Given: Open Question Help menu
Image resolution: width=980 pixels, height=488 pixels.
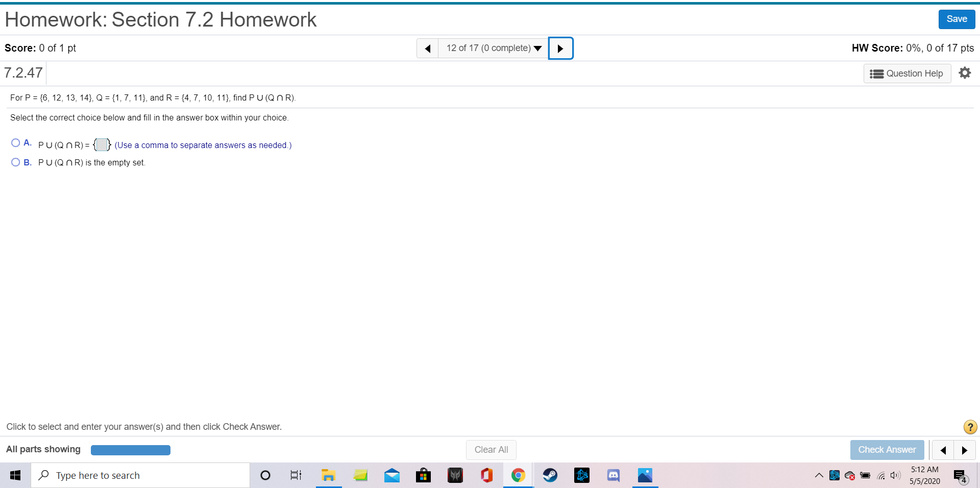Looking at the screenshot, I should point(907,74).
